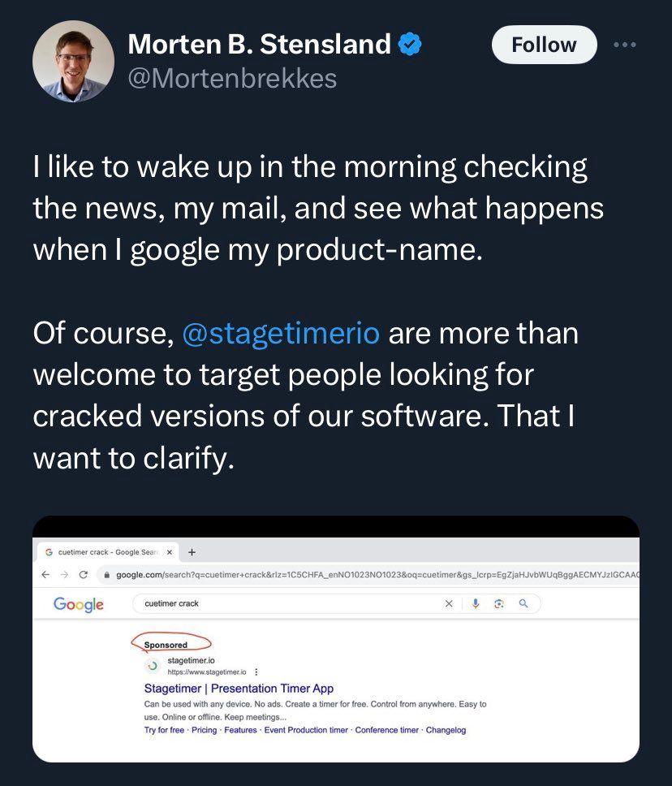Click the Pricing sitelink under the ad
Screen dimensions: 672x786
pos(204,730)
